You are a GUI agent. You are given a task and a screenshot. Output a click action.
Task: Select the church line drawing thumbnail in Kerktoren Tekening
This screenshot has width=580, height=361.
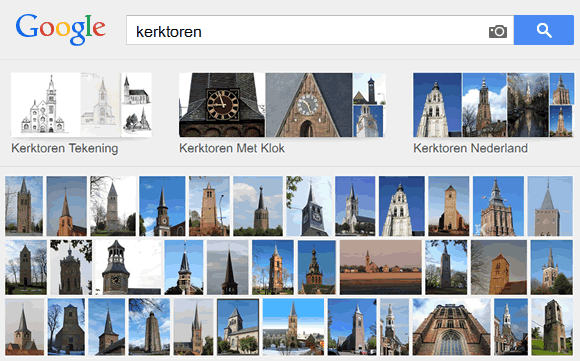click(x=46, y=105)
